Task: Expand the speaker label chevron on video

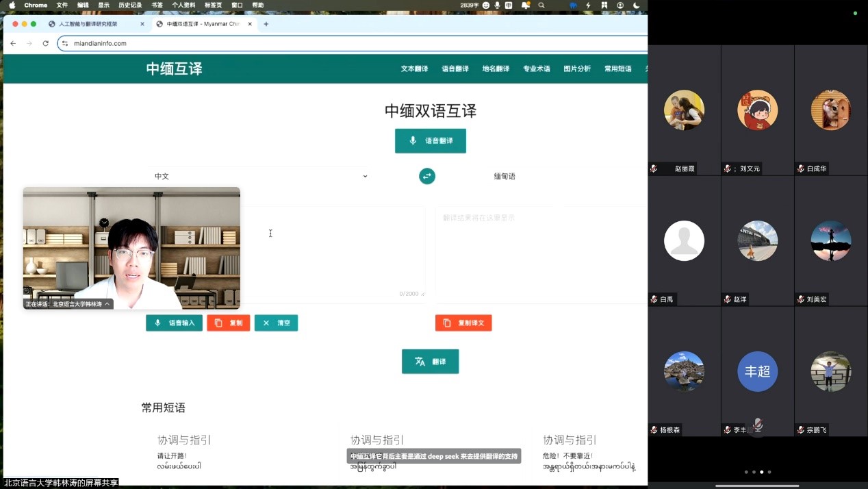Action: pyautogui.click(x=107, y=304)
